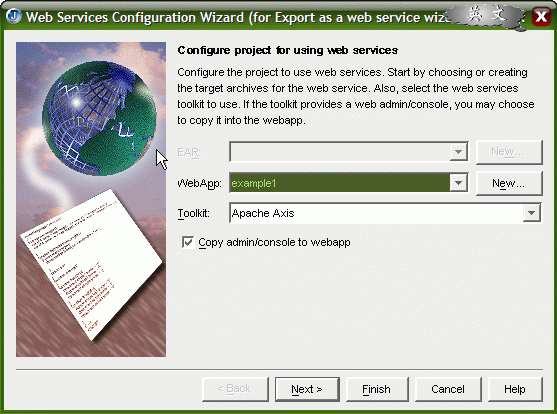The height and width of the screenshot is (414, 557).
Task: Click the empty EAR field
Action: click(340, 152)
